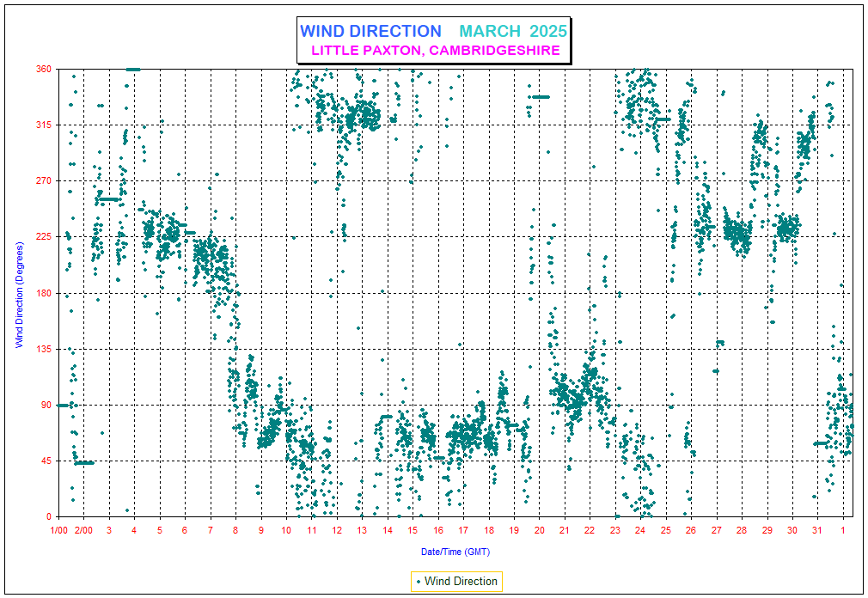Click the "2/00" date axis label
Viewport: 868px width, 598px height.
pyautogui.click(x=83, y=530)
